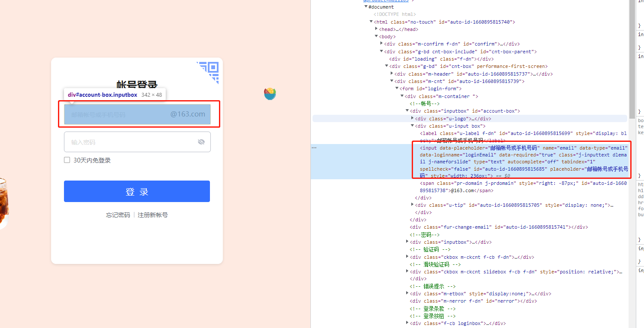Select the <!-- 验证码 --> comment line
Screen dimensions: 644x328
pos(430,249)
